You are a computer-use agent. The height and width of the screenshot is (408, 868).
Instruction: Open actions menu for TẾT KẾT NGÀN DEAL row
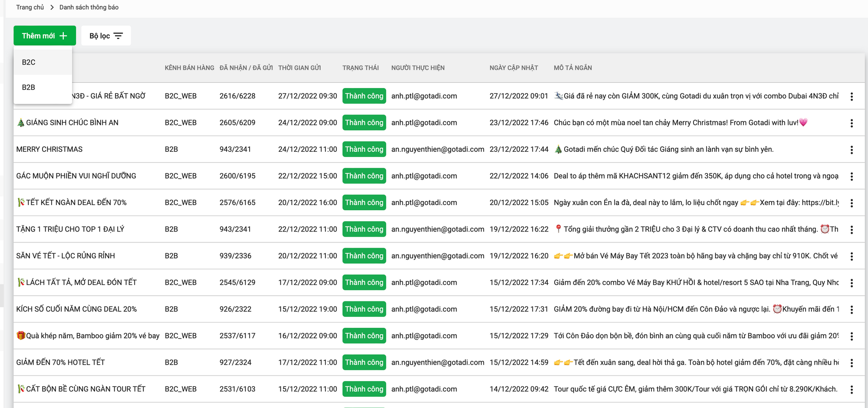pyautogui.click(x=852, y=203)
